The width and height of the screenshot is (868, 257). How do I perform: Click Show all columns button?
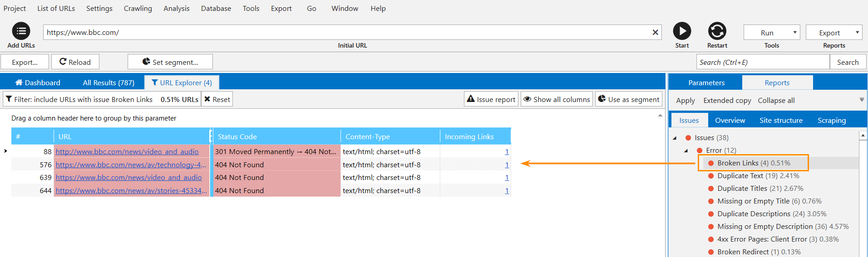point(557,99)
